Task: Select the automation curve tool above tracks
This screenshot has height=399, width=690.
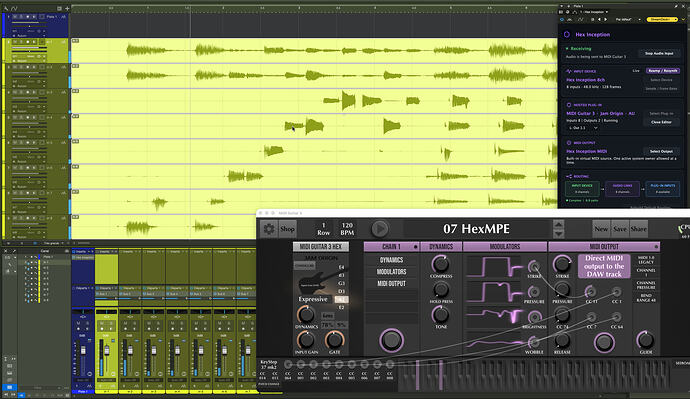Action: click(15, 8)
